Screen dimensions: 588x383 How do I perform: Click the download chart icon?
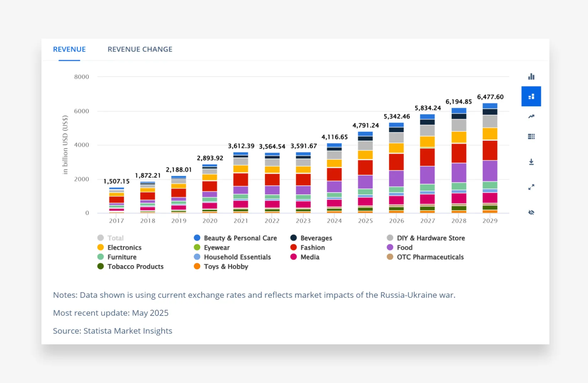click(531, 162)
